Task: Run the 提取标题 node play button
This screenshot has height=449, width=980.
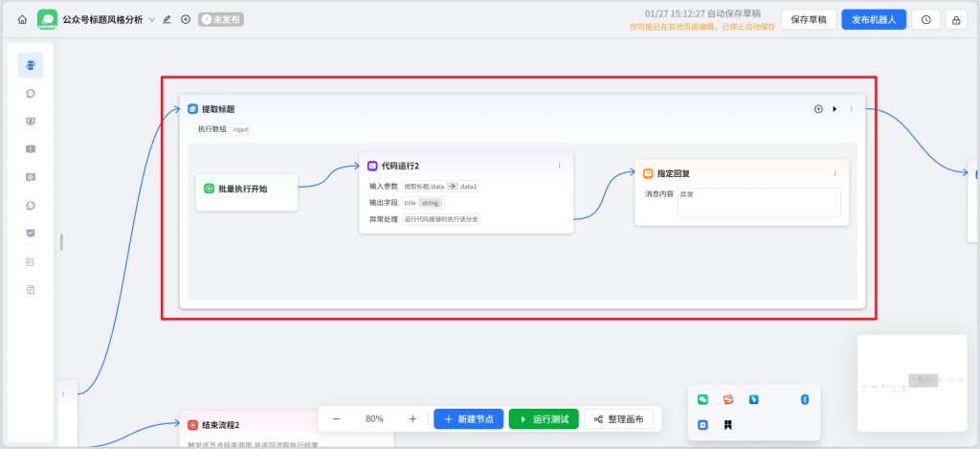Action: pyautogui.click(x=835, y=109)
